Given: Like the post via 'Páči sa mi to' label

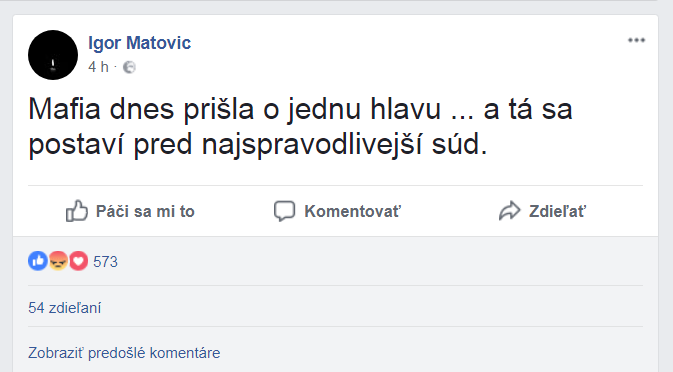Looking at the screenshot, I should click(145, 212).
